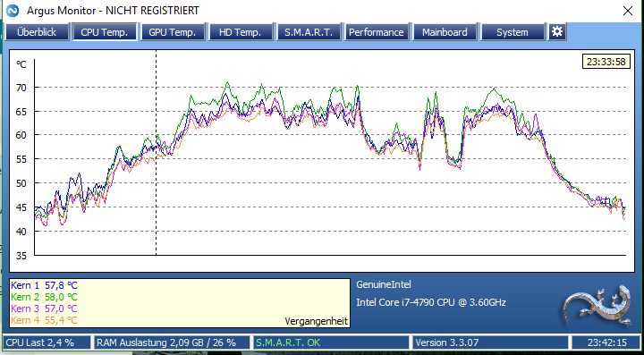Switch to the GPU Temp. tab

coord(173,32)
